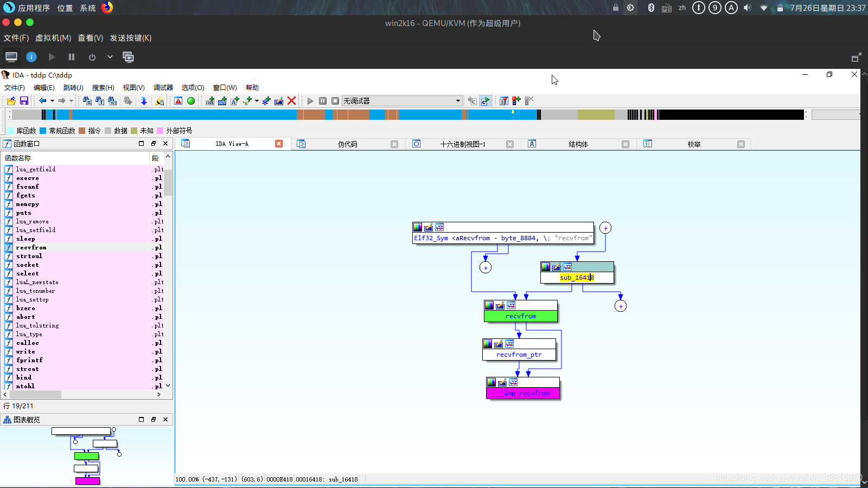Show the QEMU graphical console monitor icon
This screenshot has height=488, width=868.
pyautogui.click(x=11, y=57)
